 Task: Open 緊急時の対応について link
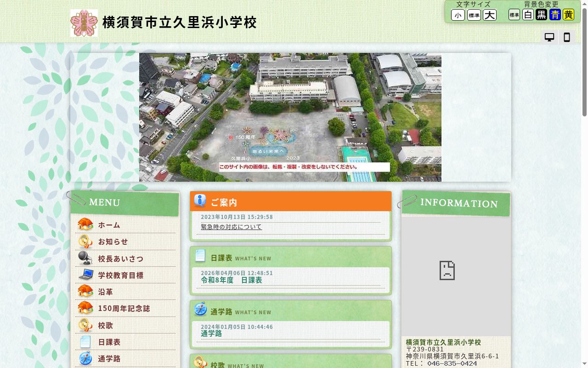231,227
